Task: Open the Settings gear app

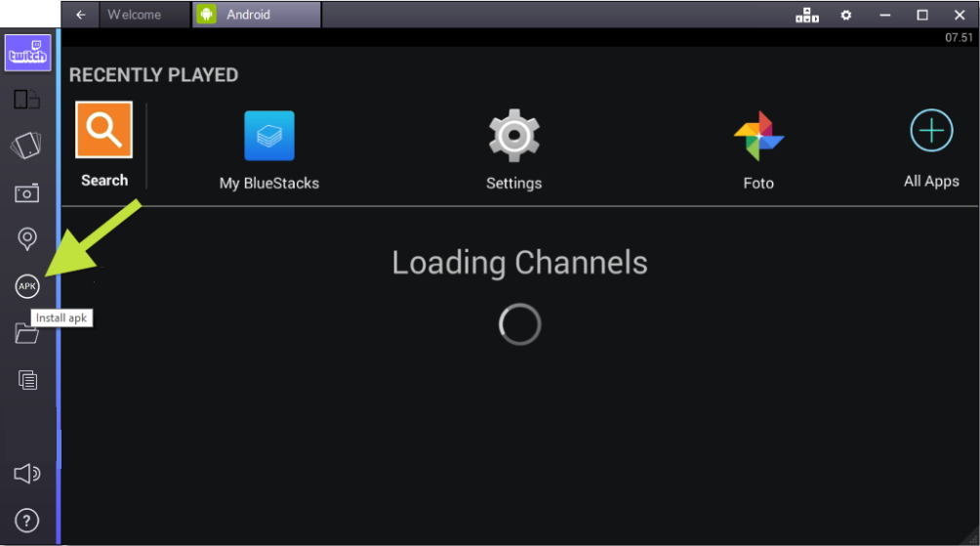Action: [x=513, y=135]
